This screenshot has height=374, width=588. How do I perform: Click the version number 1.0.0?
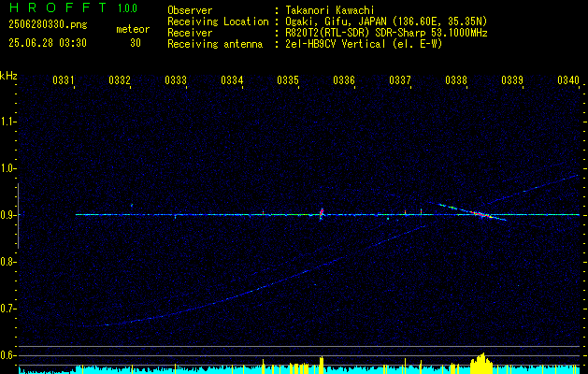point(127,8)
